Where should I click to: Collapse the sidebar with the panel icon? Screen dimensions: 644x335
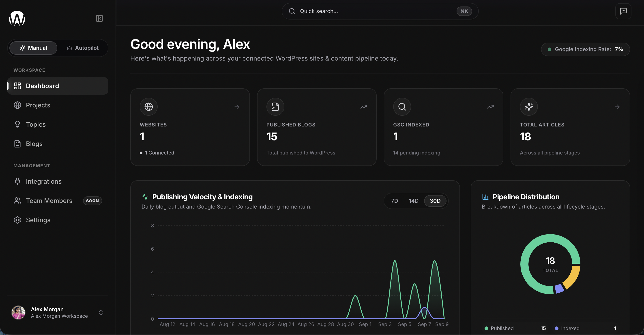(99, 18)
